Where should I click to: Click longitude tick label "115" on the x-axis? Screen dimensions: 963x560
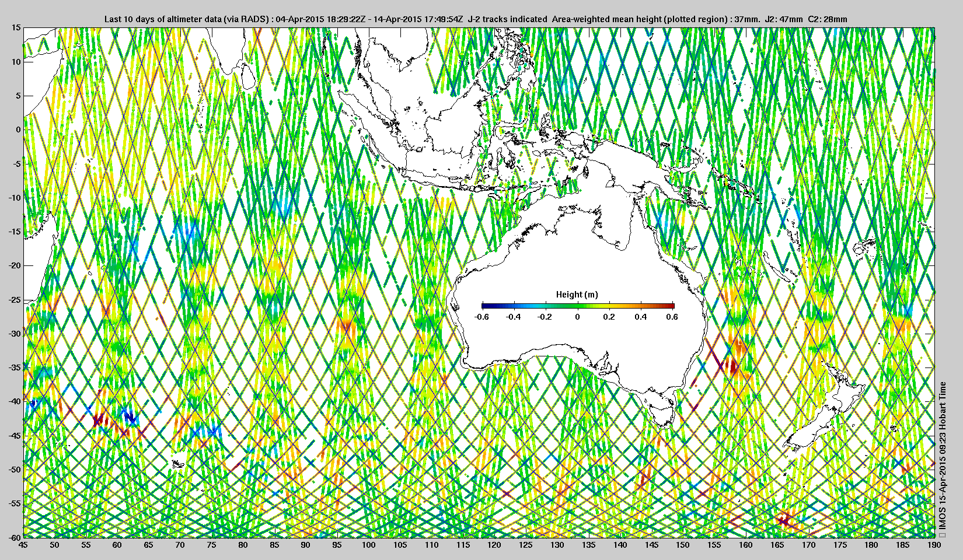point(462,545)
